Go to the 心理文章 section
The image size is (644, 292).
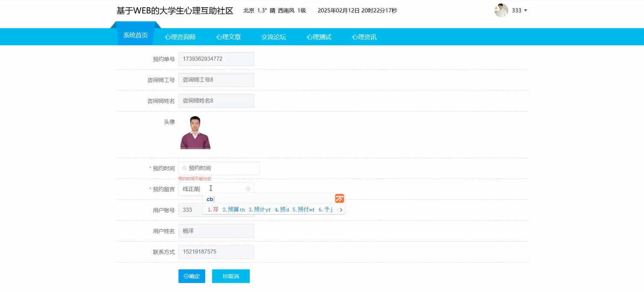point(228,37)
